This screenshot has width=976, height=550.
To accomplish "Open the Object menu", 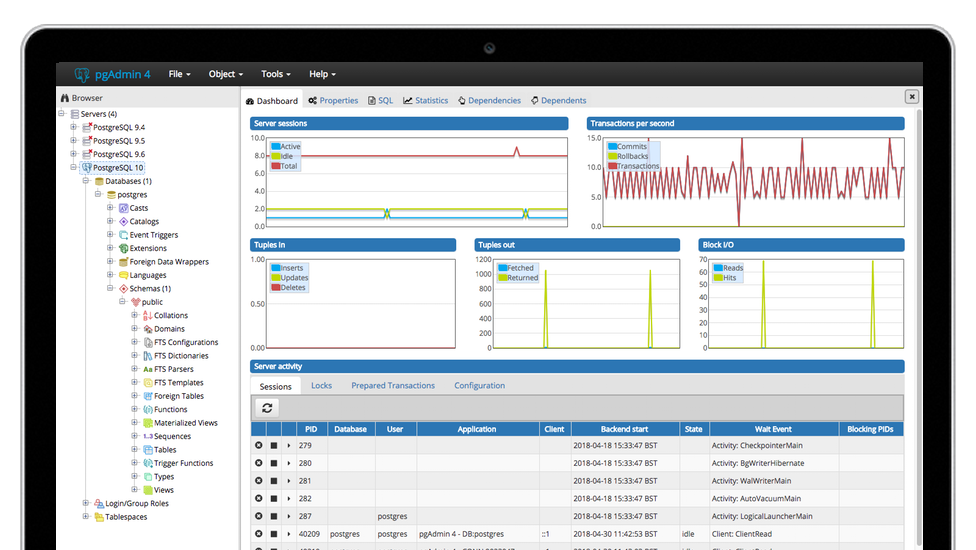I will click(225, 74).
